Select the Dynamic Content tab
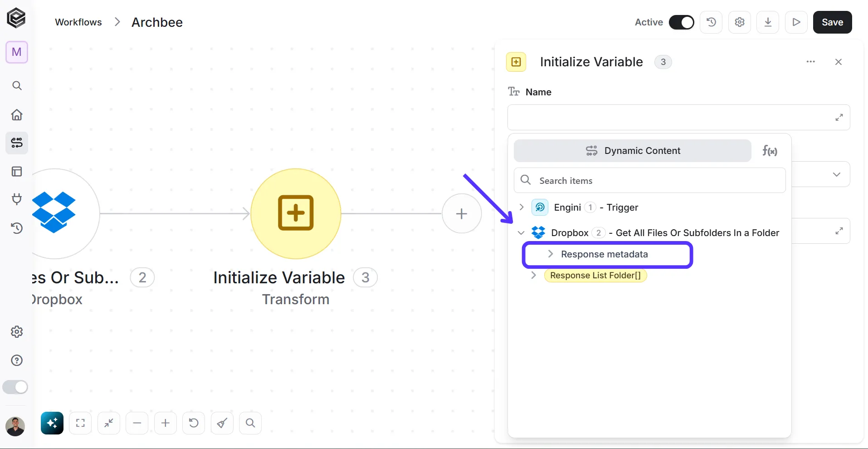This screenshot has height=449, width=868. [633, 151]
